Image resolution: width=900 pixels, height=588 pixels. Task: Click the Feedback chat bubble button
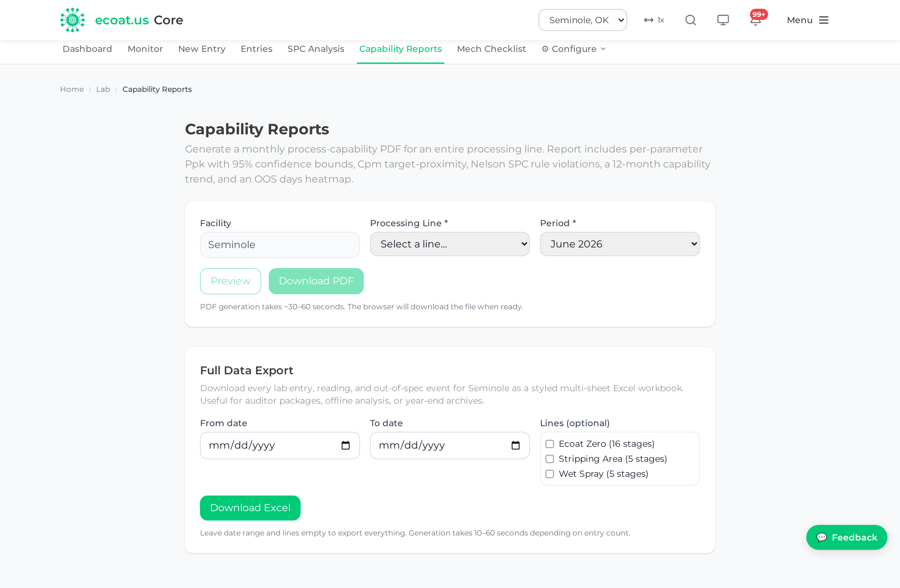click(846, 537)
